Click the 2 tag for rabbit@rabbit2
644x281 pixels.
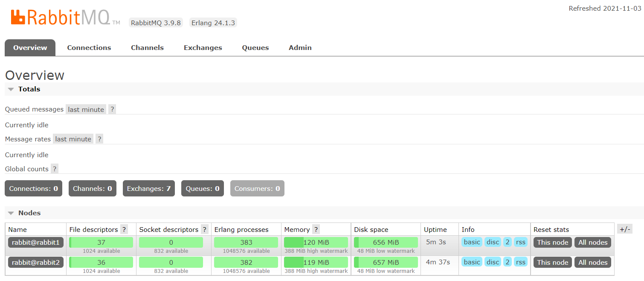(508, 262)
